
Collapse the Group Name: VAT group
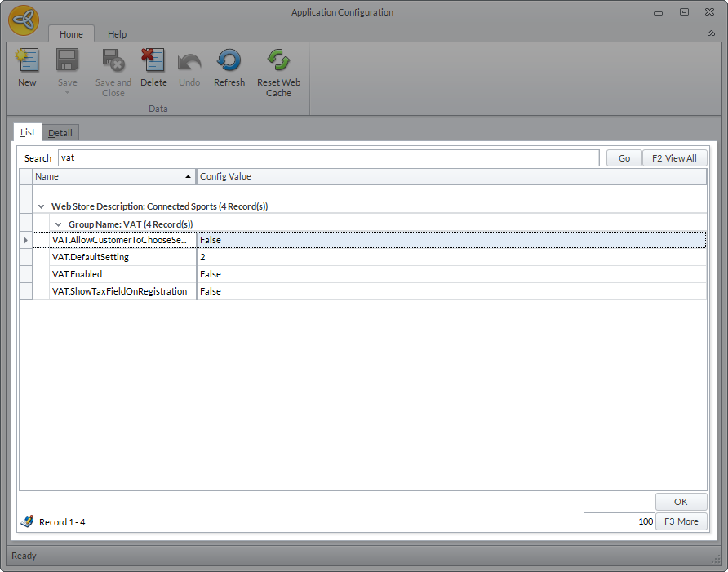pos(58,224)
